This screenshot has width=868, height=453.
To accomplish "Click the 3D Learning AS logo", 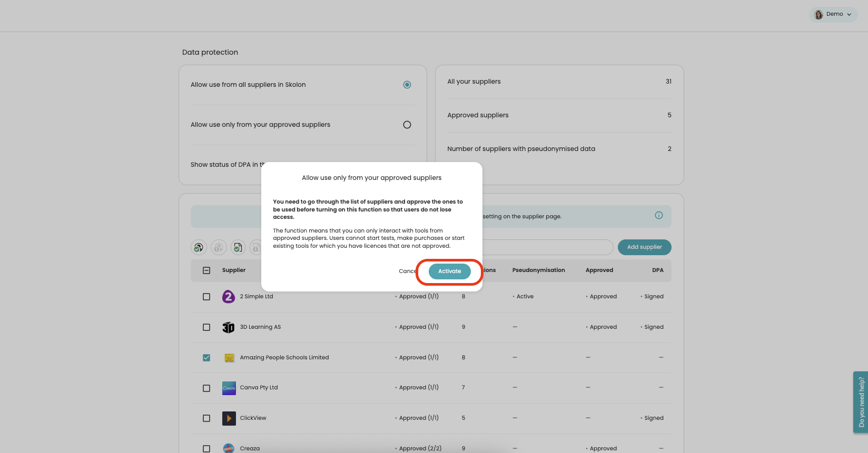I will (x=229, y=327).
